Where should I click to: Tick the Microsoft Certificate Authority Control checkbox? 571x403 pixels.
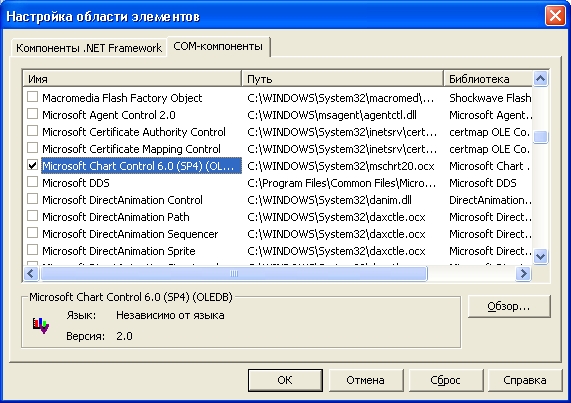[32, 131]
